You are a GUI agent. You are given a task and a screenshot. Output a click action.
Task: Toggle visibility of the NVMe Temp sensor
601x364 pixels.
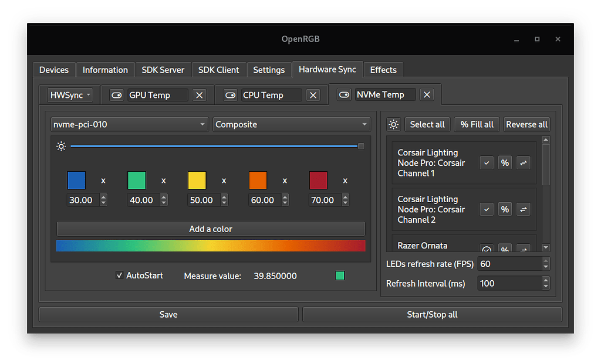344,94
